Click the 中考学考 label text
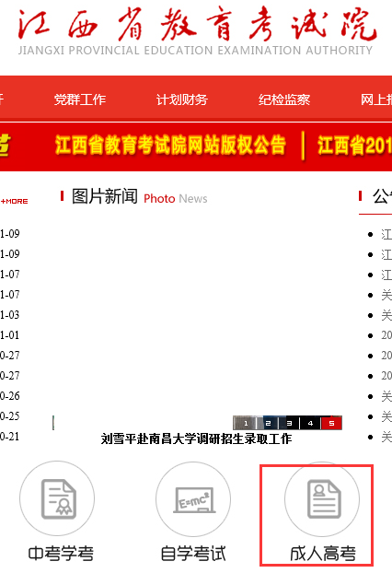 pyautogui.click(x=61, y=554)
